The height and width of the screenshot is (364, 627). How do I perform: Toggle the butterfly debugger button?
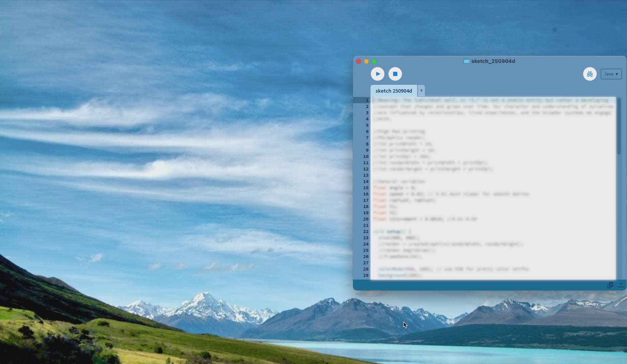pos(590,74)
